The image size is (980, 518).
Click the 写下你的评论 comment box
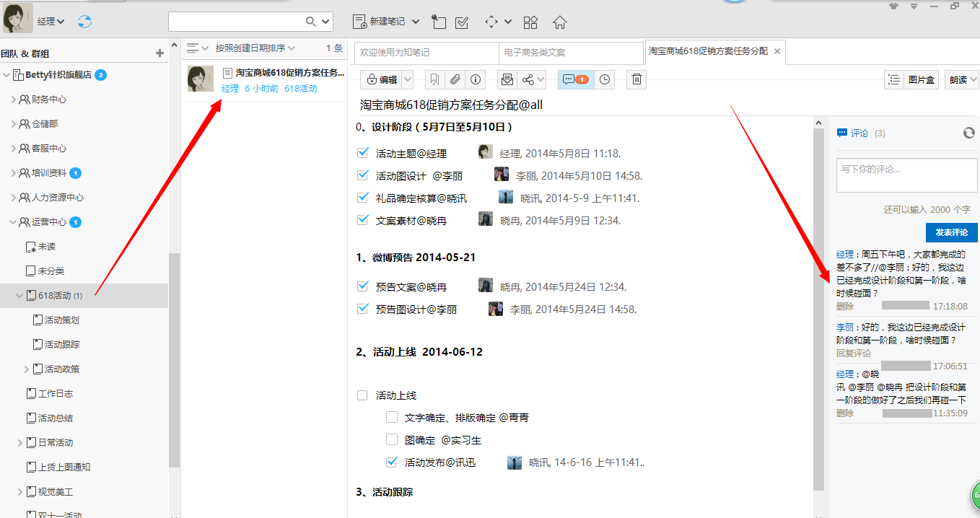(x=907, y=176)
